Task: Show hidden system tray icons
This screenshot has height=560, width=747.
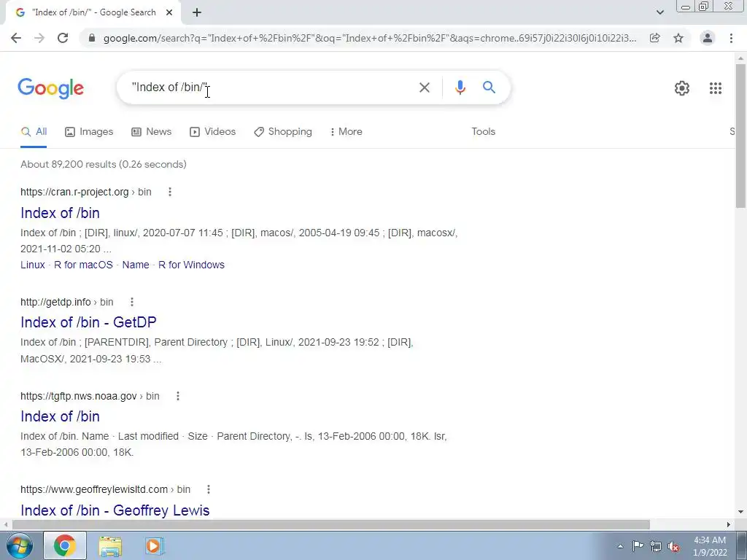Action: (620, 547)
